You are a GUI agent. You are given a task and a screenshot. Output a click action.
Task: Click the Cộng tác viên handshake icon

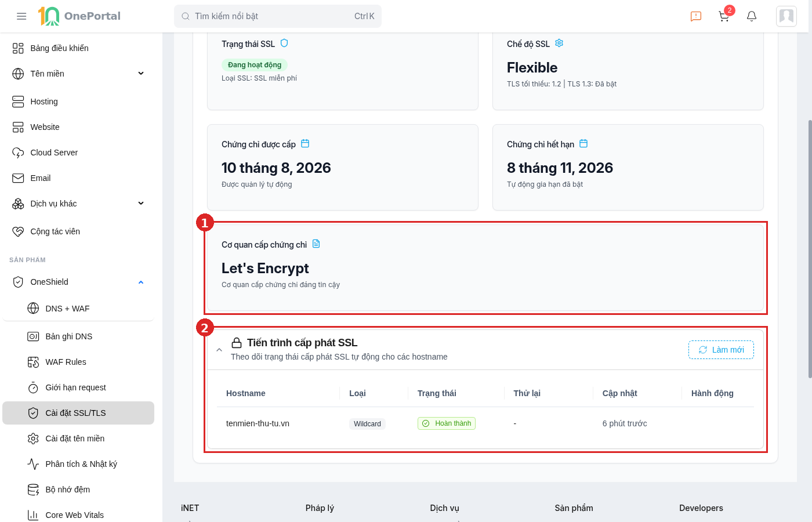coord(18,231)
